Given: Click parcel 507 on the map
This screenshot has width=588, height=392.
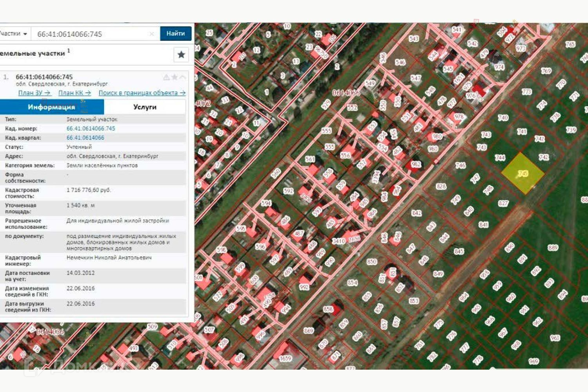Looking at the screenshot, I should click(209, 330).
